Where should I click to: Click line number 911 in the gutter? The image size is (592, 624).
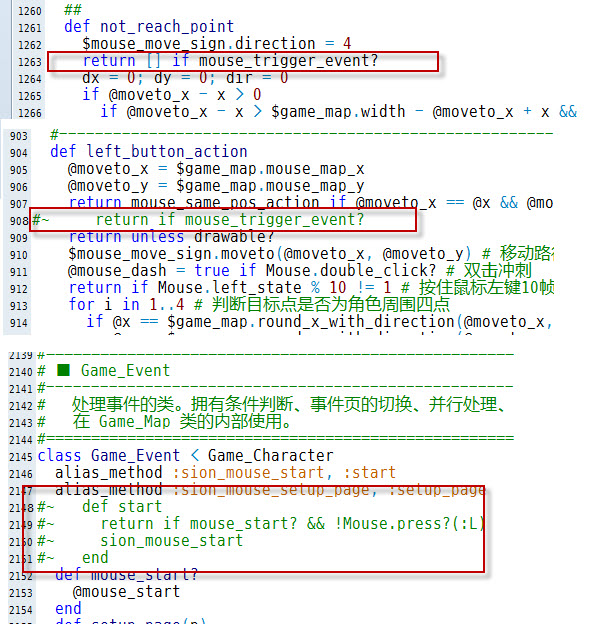pos(19,272)
